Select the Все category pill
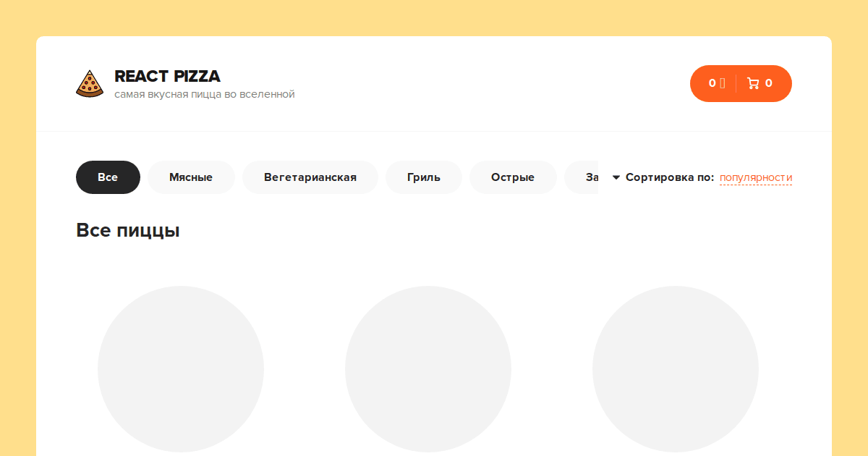 tap(108, 177)
